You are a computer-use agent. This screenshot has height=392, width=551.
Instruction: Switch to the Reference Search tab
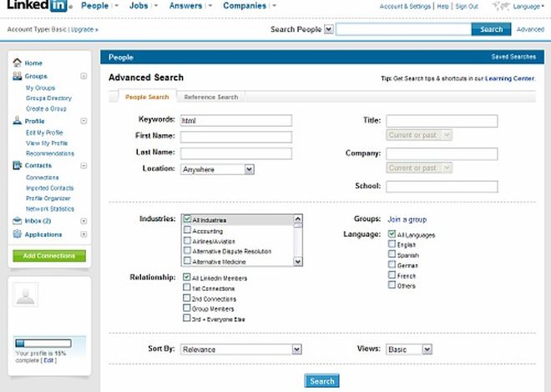[211, 98]
